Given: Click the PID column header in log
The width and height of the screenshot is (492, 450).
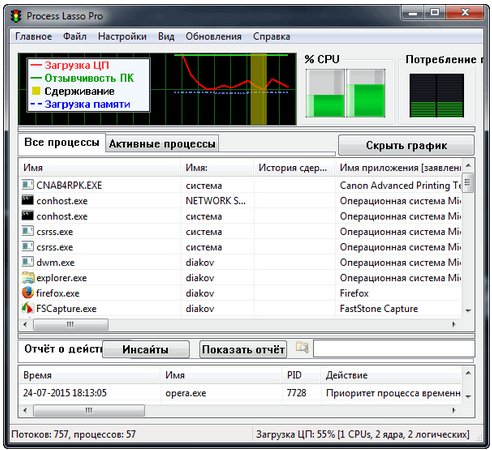Looking at the screenshot, I should click(301, 375).
